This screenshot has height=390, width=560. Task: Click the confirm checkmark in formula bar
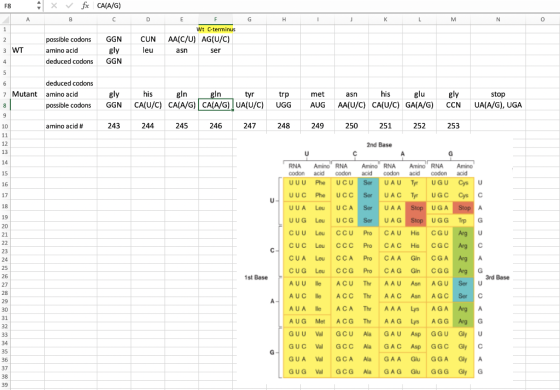[x=69, y=6]
